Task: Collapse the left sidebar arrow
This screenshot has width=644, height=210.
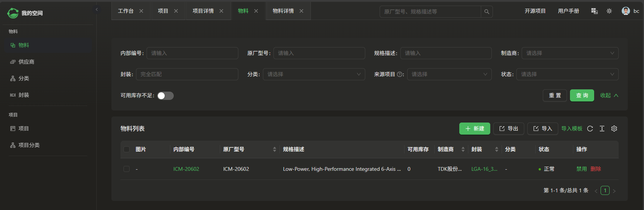Action: (97, 9)
